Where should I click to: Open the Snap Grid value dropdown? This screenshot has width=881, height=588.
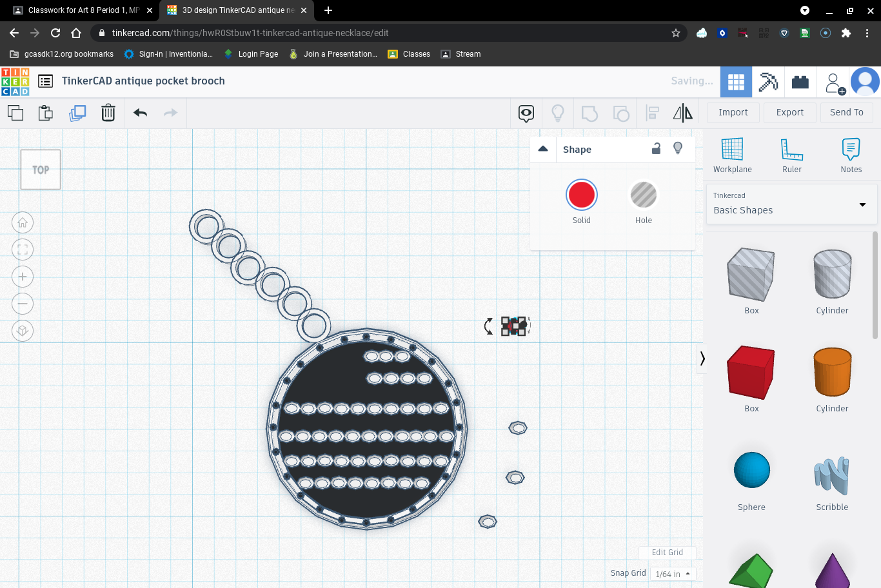click(x=672, y=574)
